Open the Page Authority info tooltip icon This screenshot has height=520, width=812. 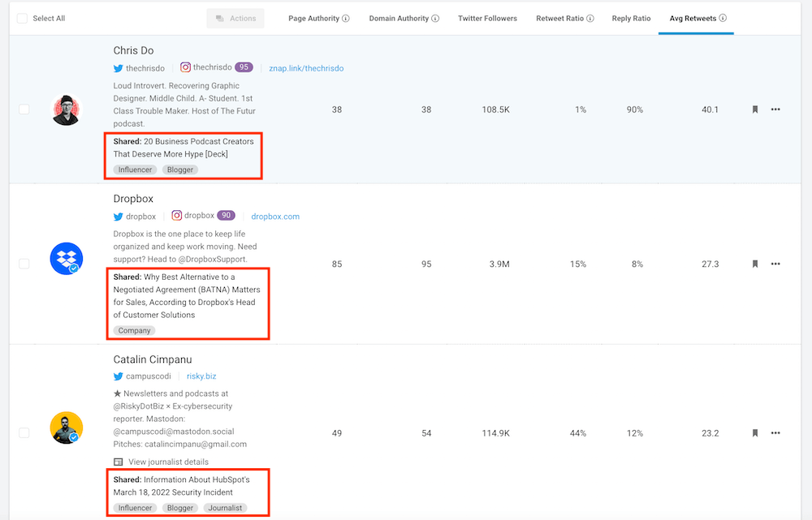click(348, 18)
